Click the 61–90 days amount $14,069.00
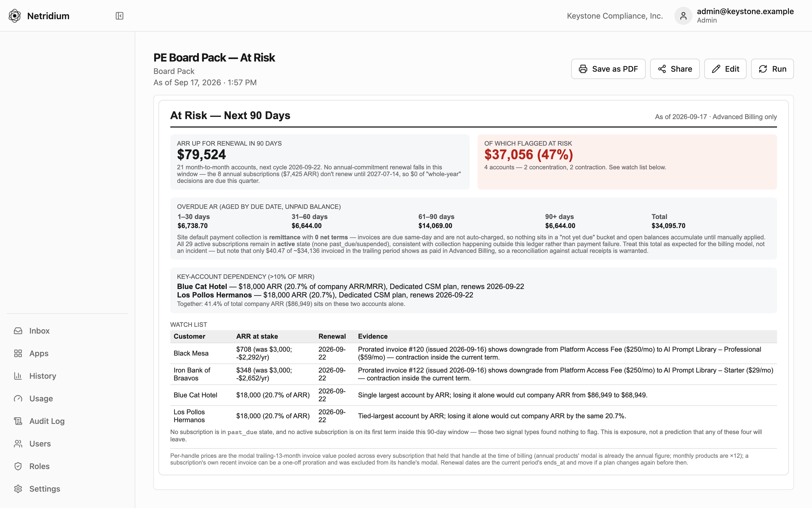This screenshot has height=508, width=812. click(x=435, y=226)
